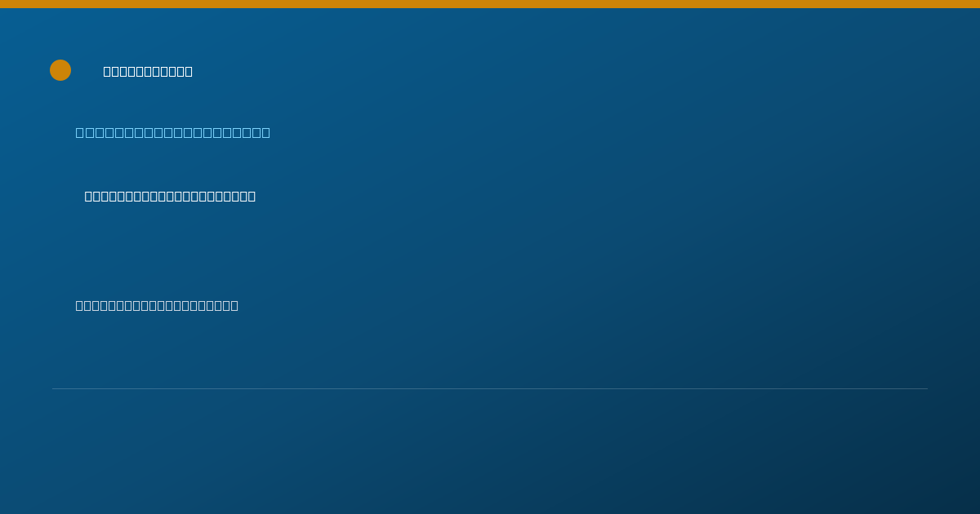Click last character of bottom white text line
This screenshot has width=980, height=514.
coord(234,306)
